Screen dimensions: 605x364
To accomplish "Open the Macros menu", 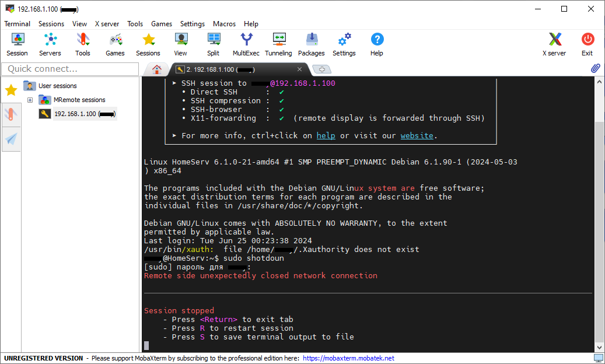I will click(224, 24).
